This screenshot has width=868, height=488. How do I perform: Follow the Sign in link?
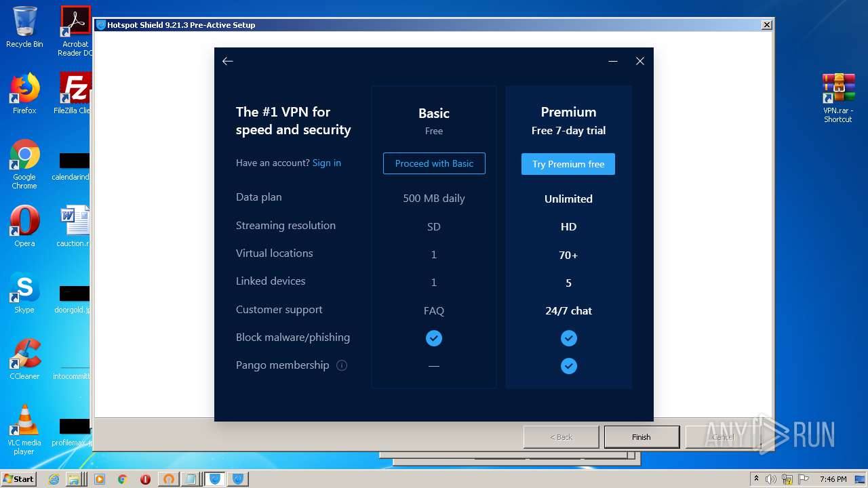327,163
